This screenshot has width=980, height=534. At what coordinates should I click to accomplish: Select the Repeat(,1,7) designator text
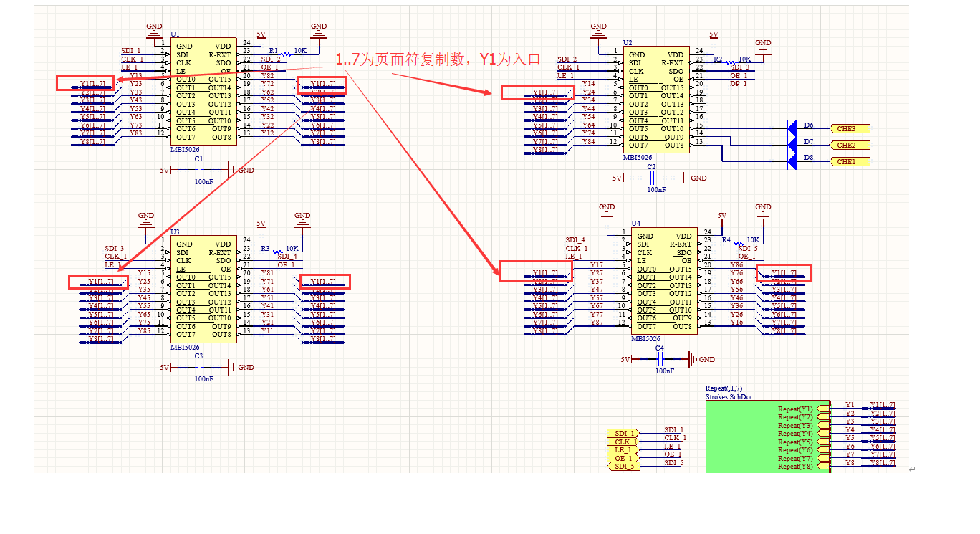tap(724, 388)
